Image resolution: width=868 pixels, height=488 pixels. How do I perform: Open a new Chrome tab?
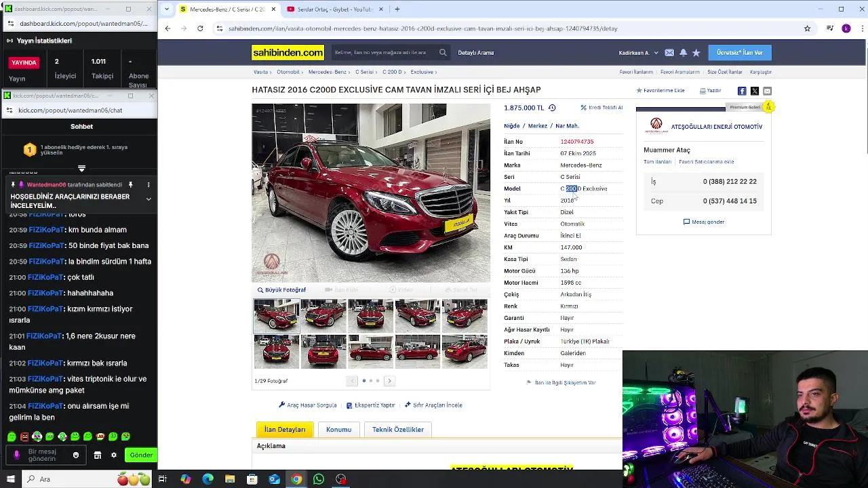397,9
